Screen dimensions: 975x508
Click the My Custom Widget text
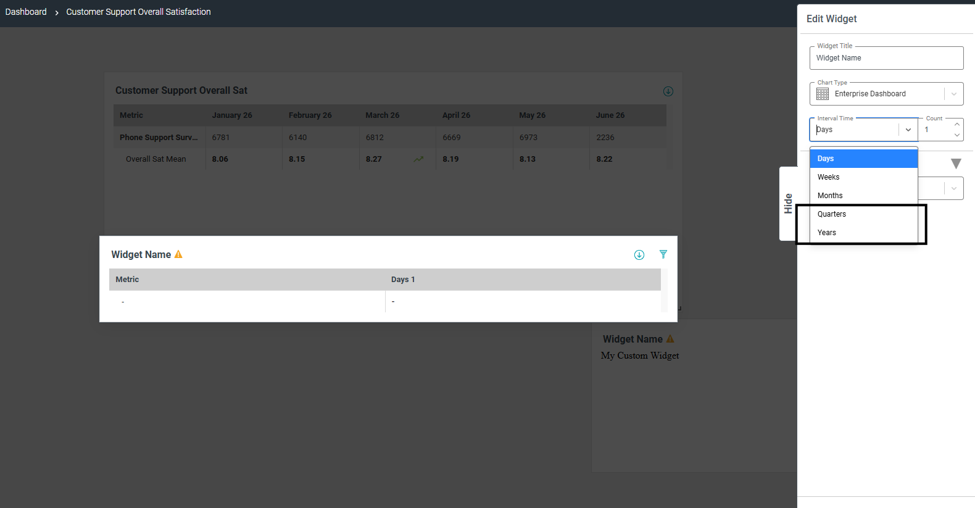pyautogui.click(x=640, y=356)
